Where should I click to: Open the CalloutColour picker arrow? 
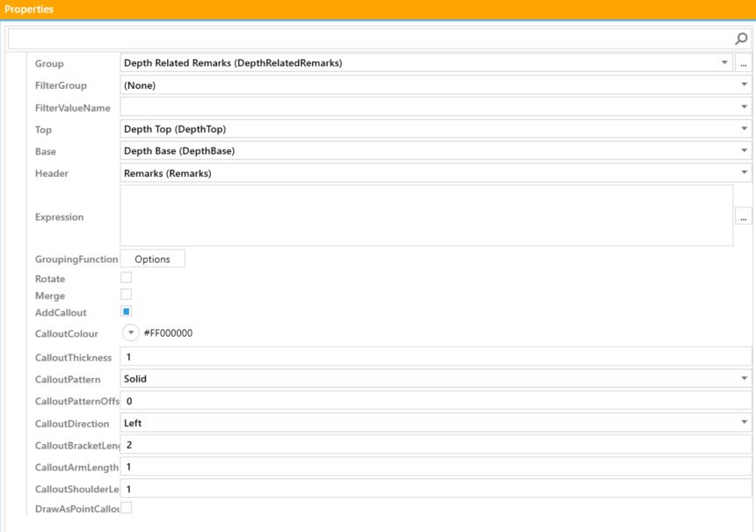131,332
